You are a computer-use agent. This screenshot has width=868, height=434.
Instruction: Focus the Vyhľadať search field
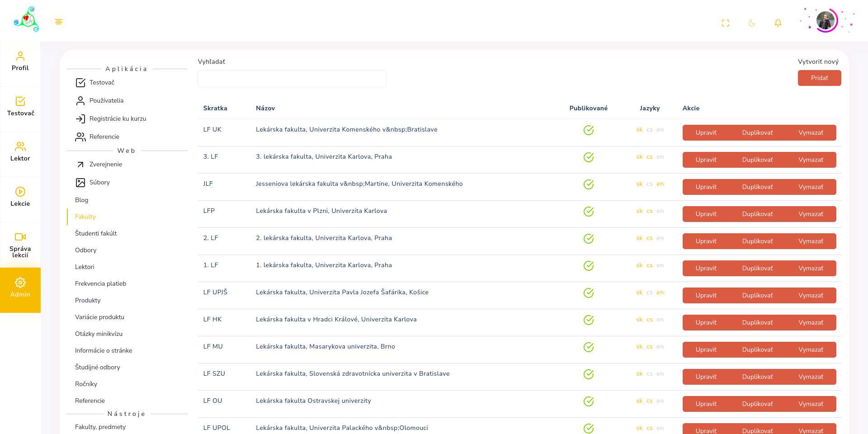tap(292, 79)
